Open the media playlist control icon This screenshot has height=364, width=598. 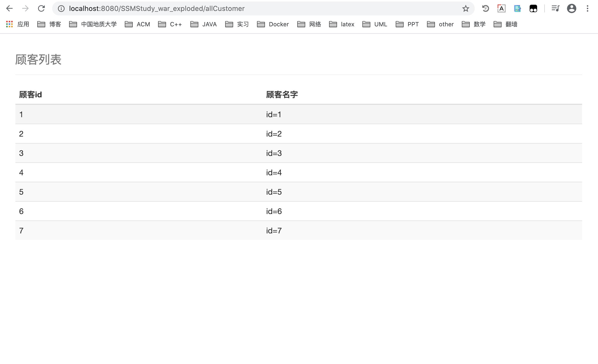(x=555, y=9)
